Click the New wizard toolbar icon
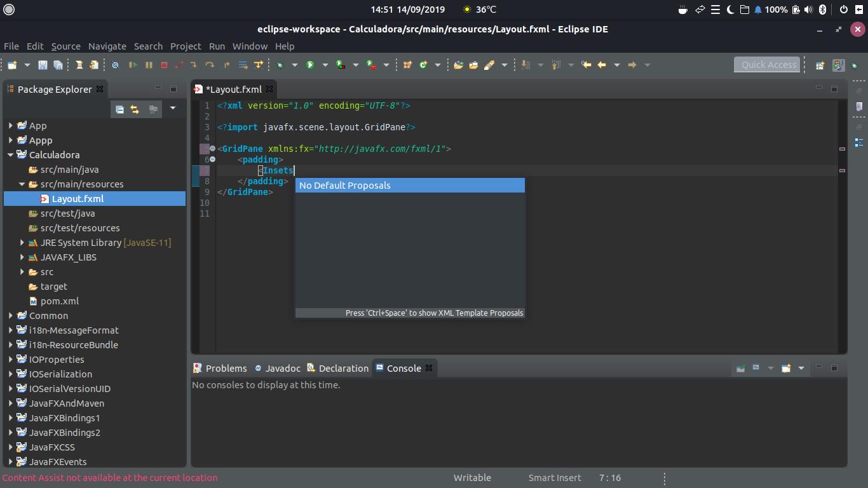Screen dimensions: 868x488 click(x=12, y=65)
